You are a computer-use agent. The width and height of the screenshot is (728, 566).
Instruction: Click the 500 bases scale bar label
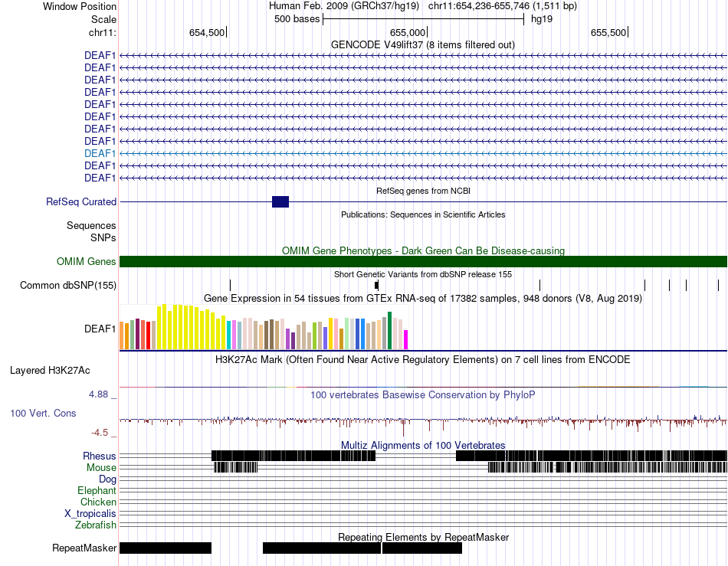(x=297, y=19)
